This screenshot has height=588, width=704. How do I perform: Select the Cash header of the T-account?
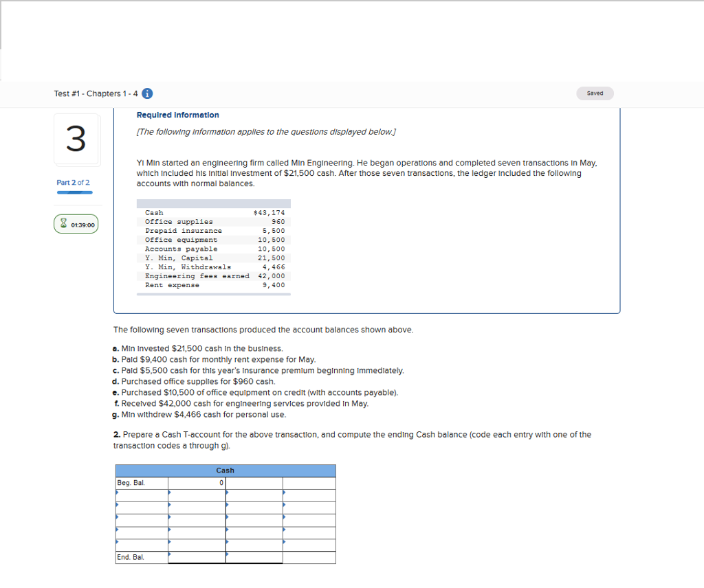[225, 471]
